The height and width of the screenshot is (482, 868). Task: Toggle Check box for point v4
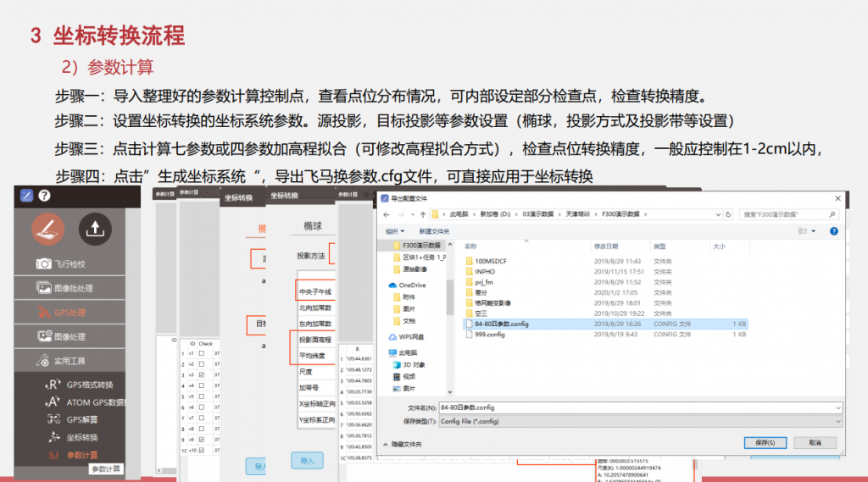pos(202,385)
